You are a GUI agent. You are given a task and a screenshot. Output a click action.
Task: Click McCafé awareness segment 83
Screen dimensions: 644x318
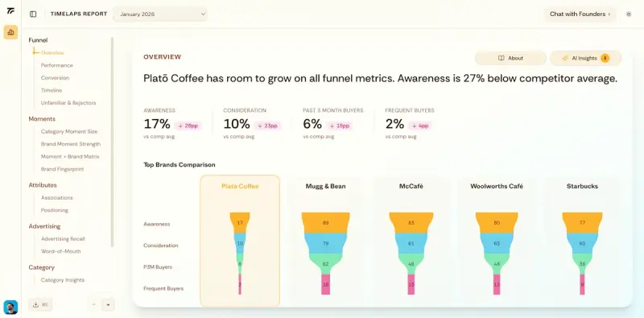(411, 223)
